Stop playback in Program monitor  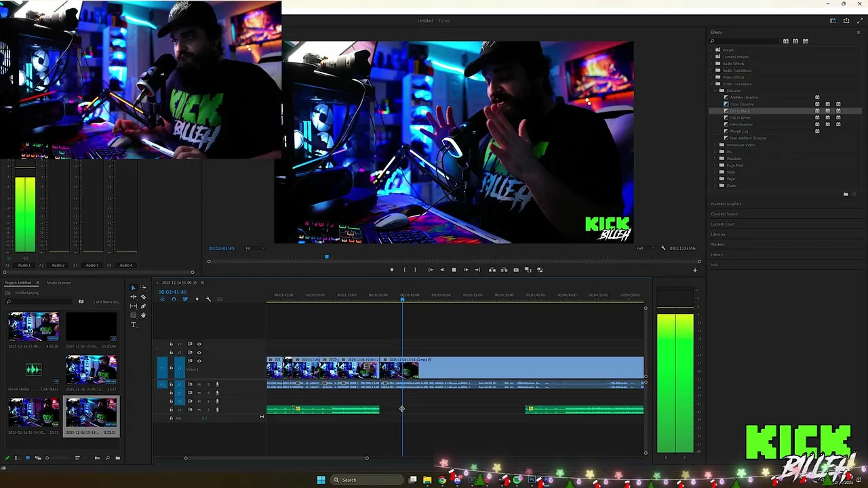pos(454,270)
